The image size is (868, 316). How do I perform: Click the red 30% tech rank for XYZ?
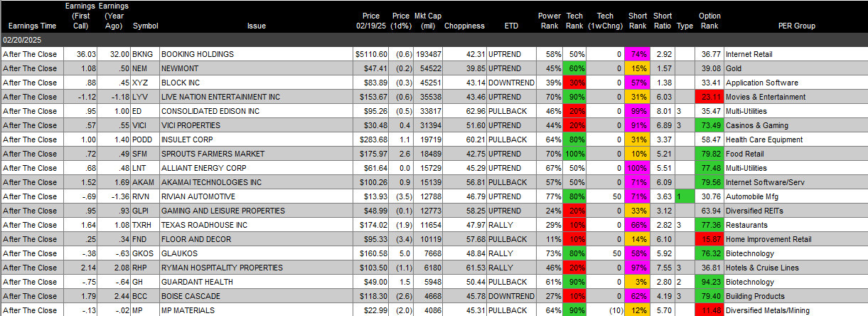[575, 83]
